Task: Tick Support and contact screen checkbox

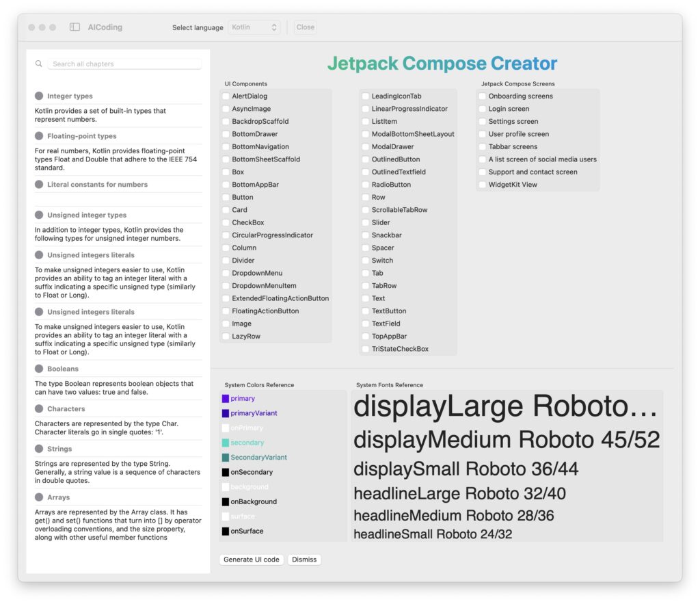Action: pos(482,172)
